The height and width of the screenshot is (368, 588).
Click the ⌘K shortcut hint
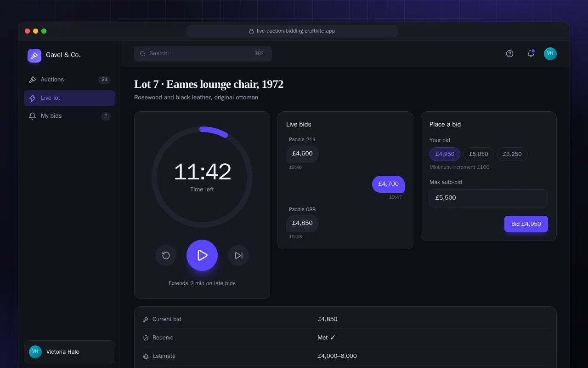click(x=259, y=53)
